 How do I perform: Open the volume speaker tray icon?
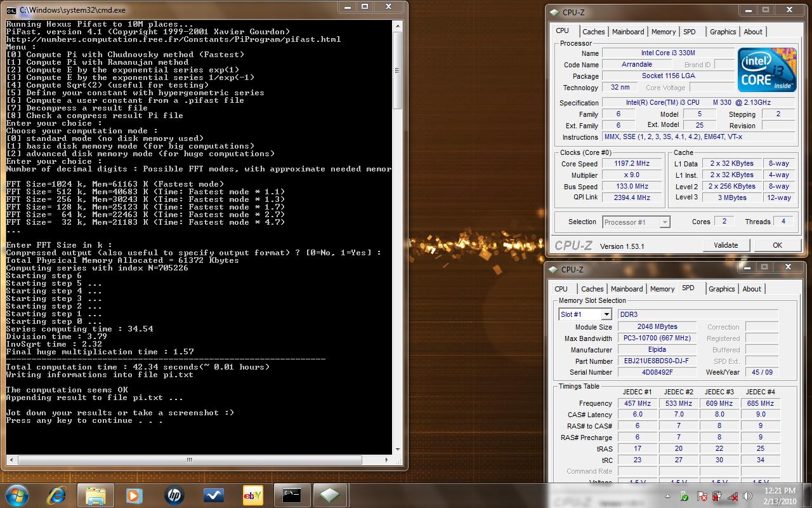tap(748, 496)
